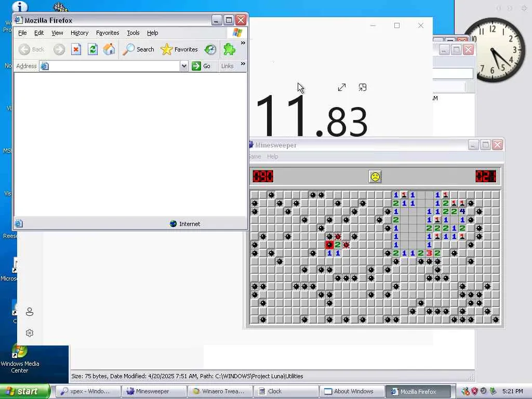532x399 pixels.
Task: Click the sad smiley face in Minesweeper
Action: pos(375,177)
